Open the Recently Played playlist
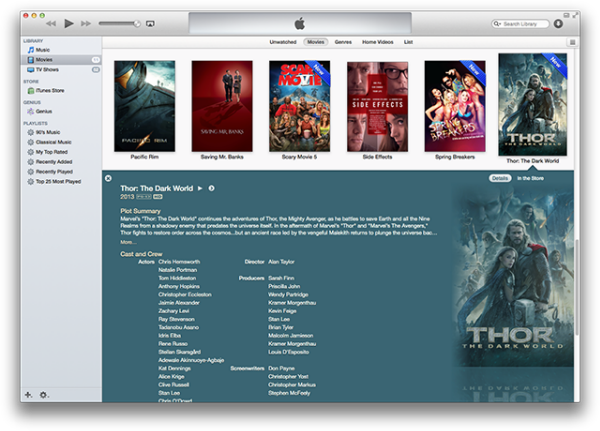The width and height of the screenshot is (600, 431). pyautogui.click(x=54, y=172)
